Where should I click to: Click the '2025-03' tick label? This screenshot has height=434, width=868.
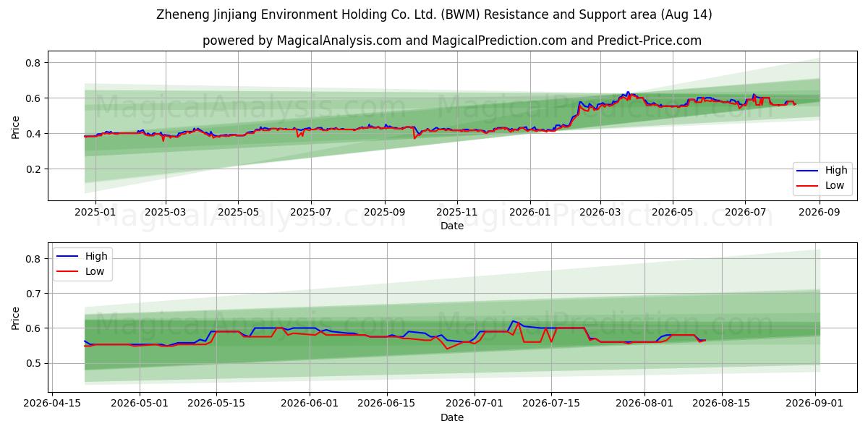(166, 213)
